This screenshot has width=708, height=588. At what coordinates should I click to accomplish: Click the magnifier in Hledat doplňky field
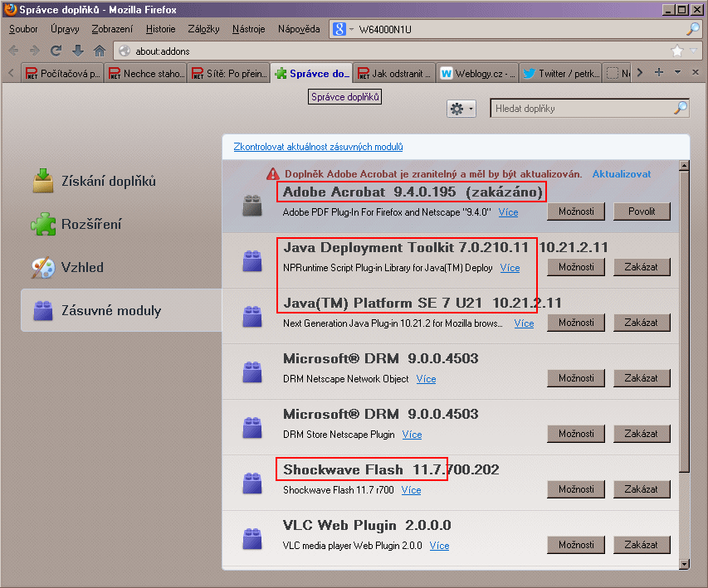[680, 109]
